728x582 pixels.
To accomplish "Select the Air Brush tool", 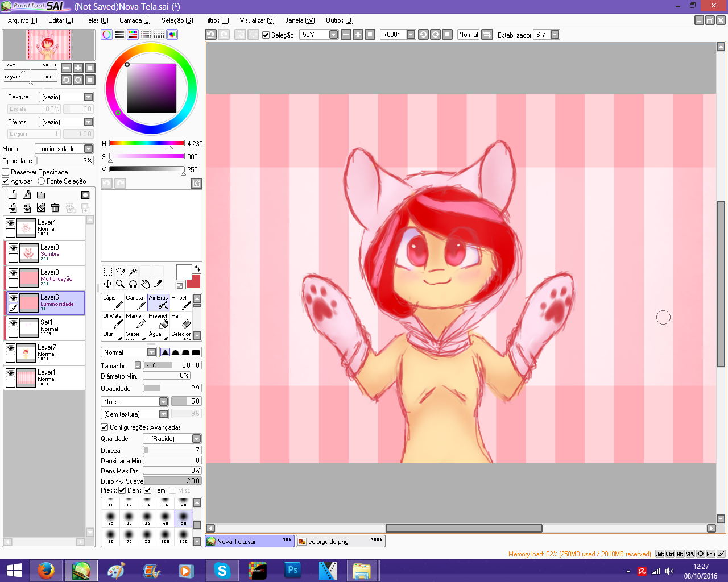I will [158, 302].
